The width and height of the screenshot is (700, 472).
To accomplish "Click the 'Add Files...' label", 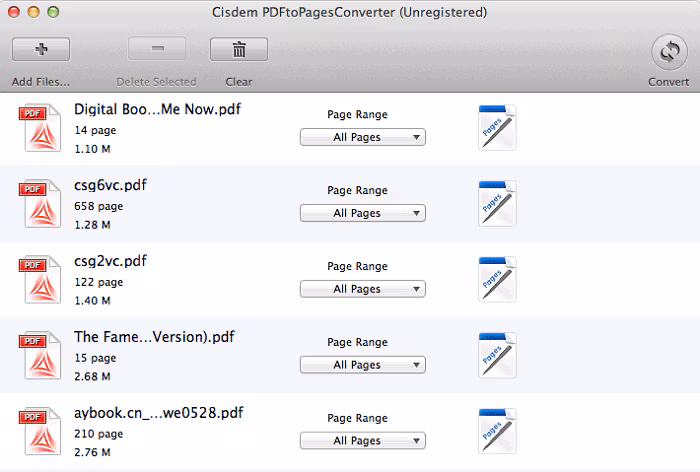I will (41, 82).
